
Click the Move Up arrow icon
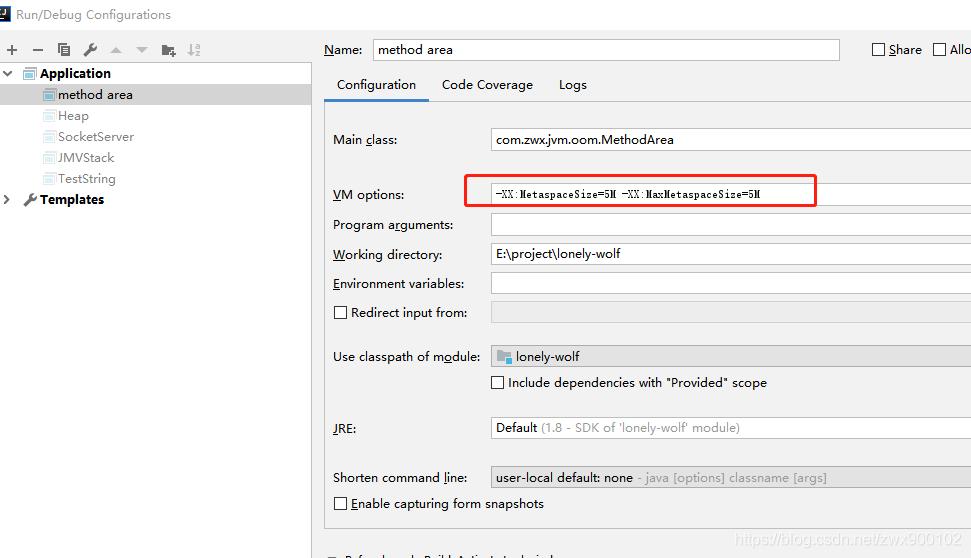click(116, 50)
